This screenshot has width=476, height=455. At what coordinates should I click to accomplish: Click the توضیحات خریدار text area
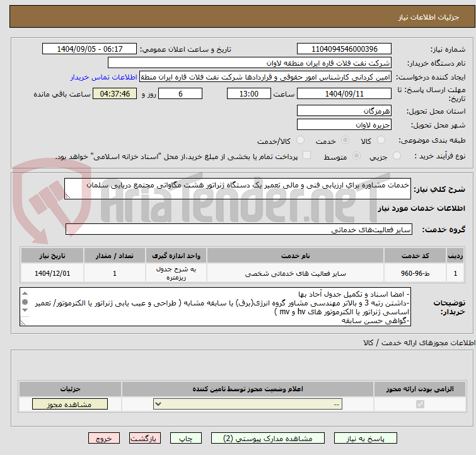pos(215,307)
